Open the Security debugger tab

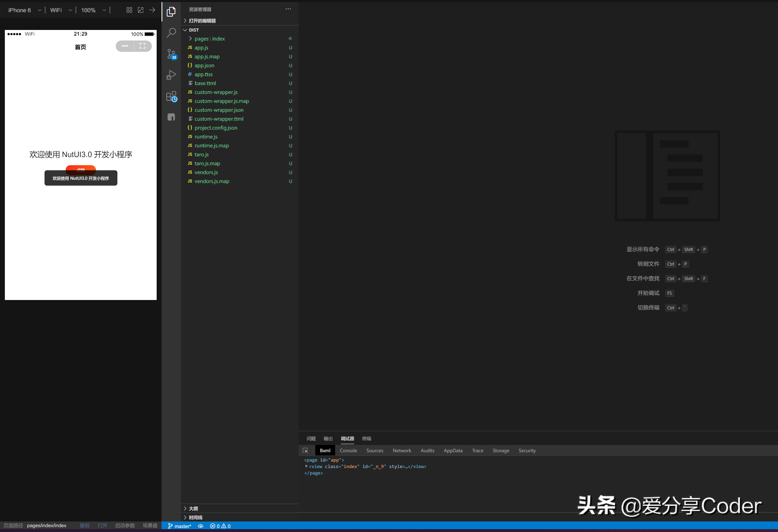tap(527, 451)
